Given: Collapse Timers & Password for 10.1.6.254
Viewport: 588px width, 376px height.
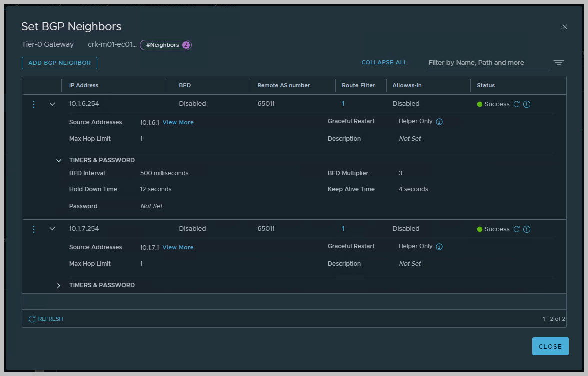Looking at the screenshot, I should 59,161.
